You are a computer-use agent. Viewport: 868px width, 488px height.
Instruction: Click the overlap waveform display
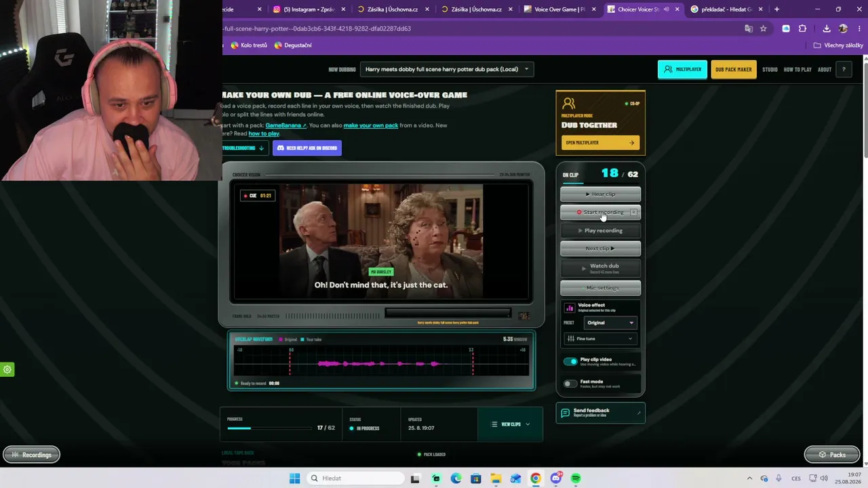[381, 361]
